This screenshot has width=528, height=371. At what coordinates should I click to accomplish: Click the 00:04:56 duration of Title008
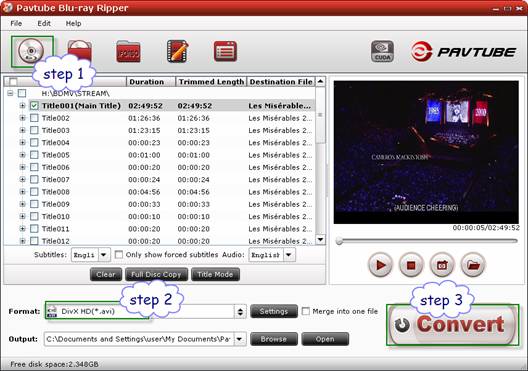(144, 192)
